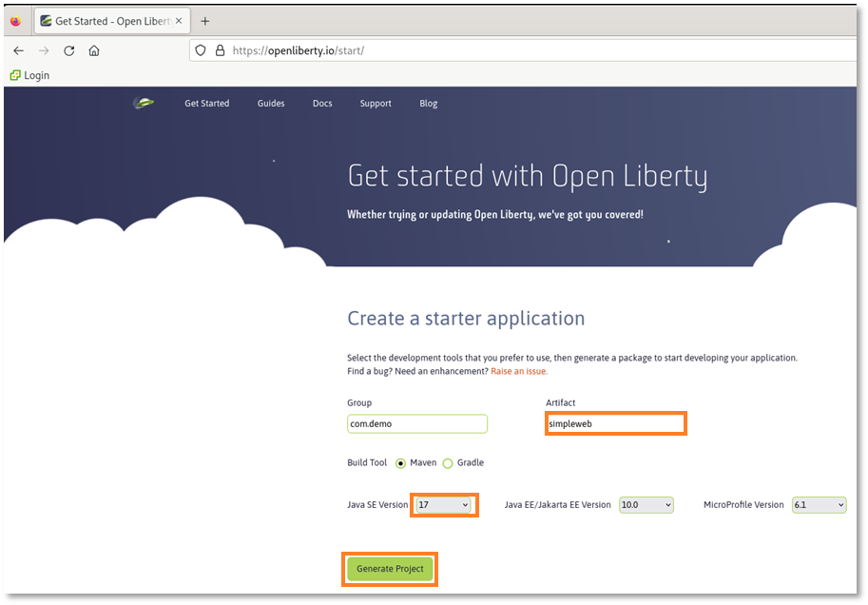Open the Java SE Version dropdown
This screenshot has width=868, height=605.
point(443,505)
